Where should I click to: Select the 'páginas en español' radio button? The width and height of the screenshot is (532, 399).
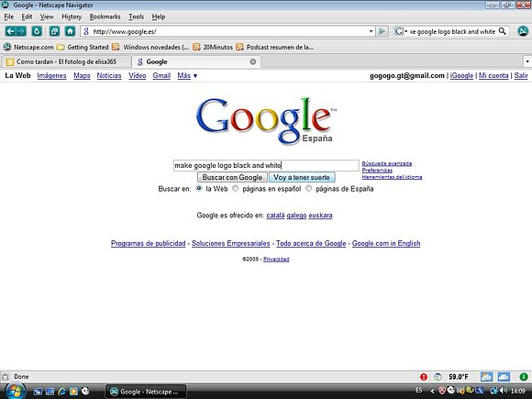235,188
